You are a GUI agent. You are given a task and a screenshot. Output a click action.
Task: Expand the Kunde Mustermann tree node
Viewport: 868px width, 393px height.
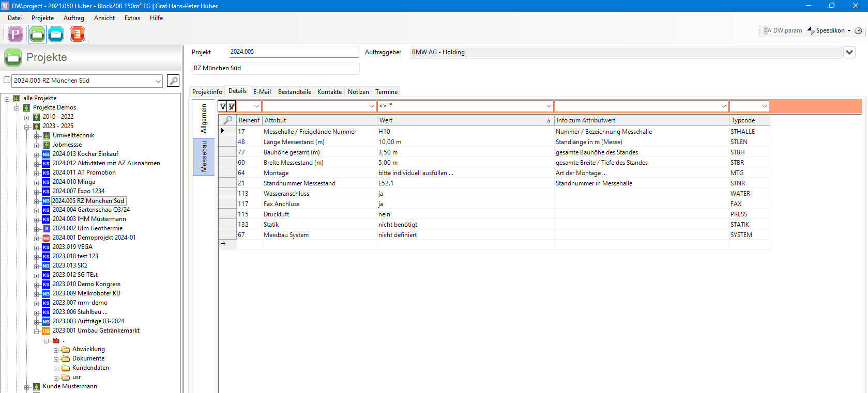tap(27, 387)
